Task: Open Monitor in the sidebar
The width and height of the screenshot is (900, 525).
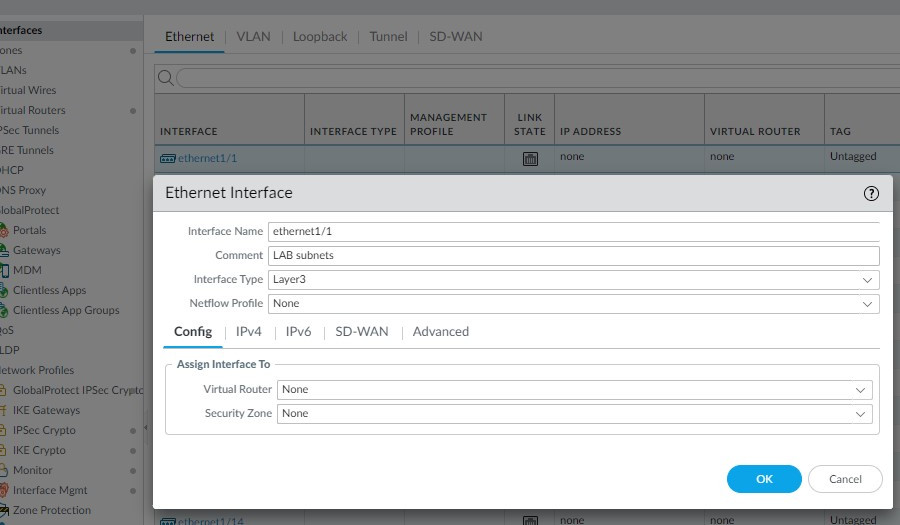Action: [x=33, y=470]
